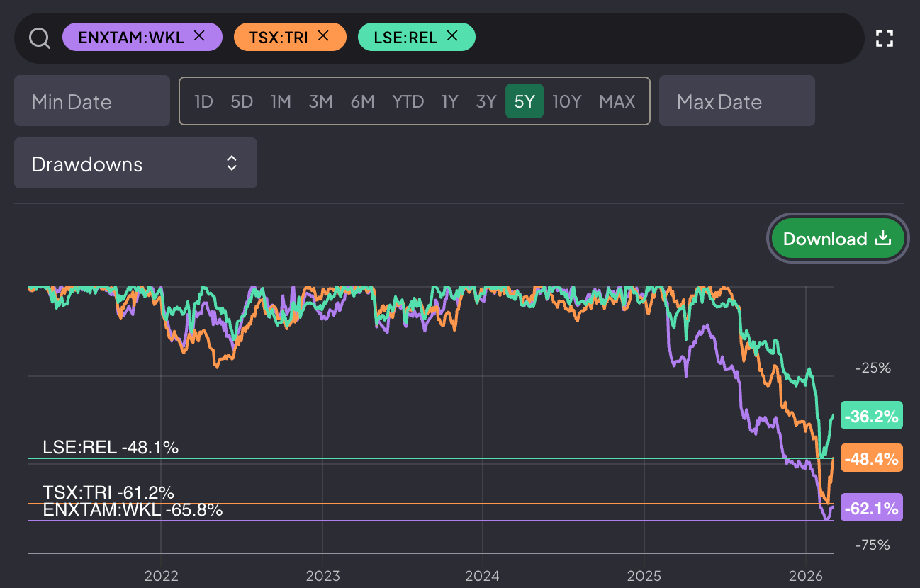This screenshot has height=588, width=920.
Task: Click the TSX:TRI -61.2% max drawdown label
Action: pos(108,492)
